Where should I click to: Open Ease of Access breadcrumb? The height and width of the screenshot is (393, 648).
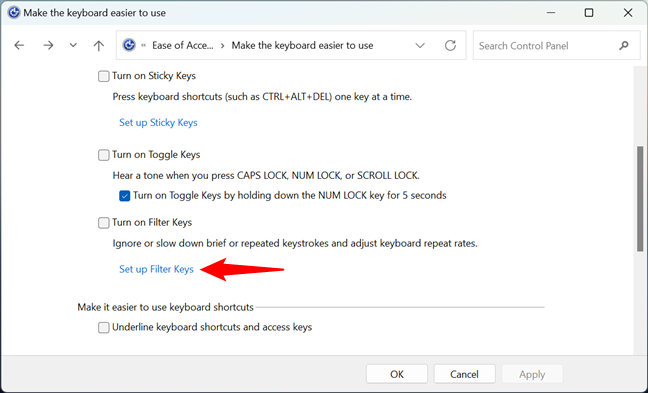point(183,45)
